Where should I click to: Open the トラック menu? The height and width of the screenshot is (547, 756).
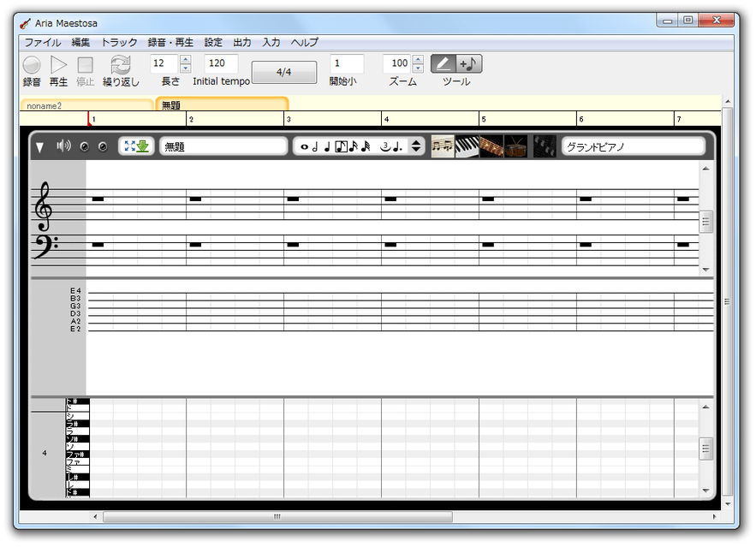coord(119,43)
